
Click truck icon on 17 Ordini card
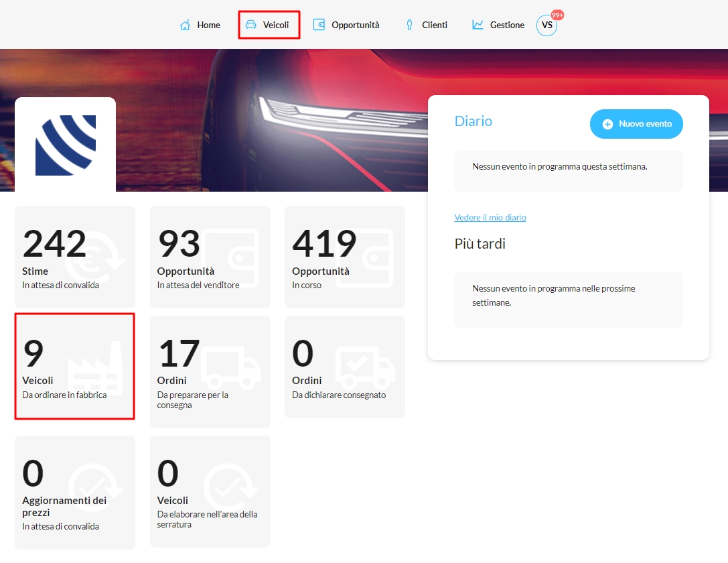click(231, 369)
